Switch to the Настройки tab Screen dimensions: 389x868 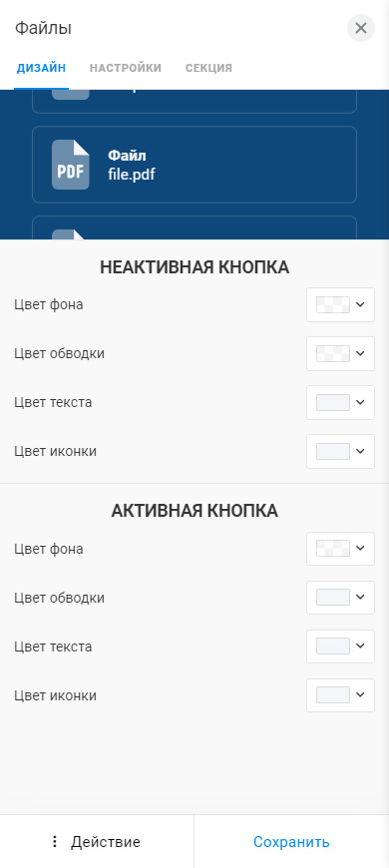point(126,68)
